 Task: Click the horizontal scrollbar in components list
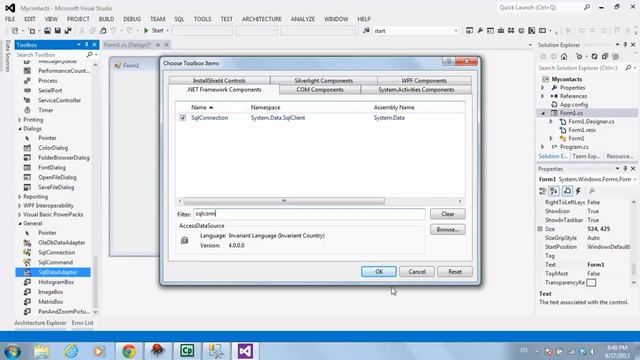(x=284, y=201)
